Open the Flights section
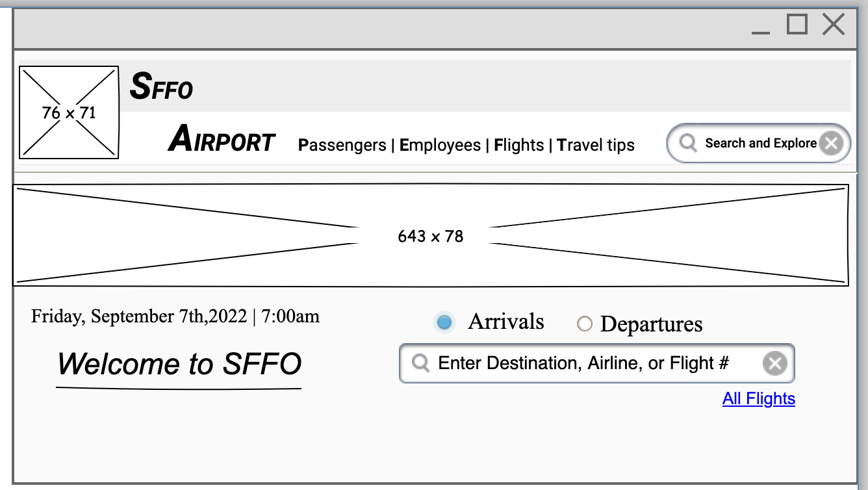This screenshot has height=490, width=868. click(519, 145)
